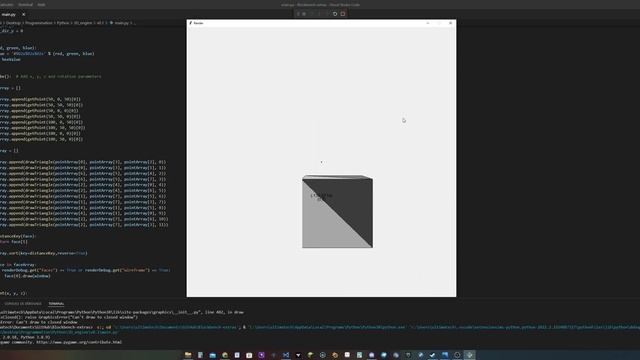
Task: Click the Render window feather icon
Action: click(191, 23)
